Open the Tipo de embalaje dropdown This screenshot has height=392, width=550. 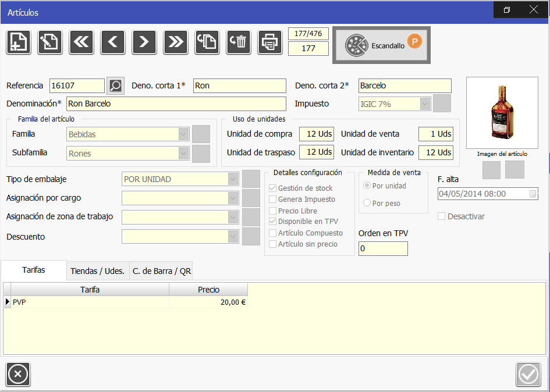click(x=233, y=179)
